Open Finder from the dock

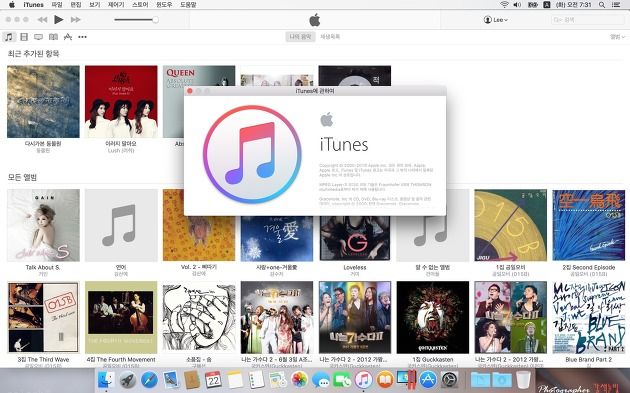point(106,379)
